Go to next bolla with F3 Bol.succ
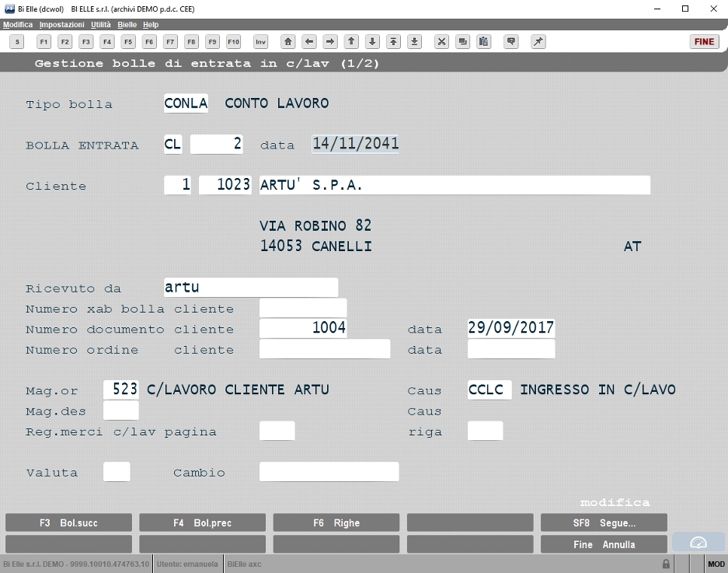 [68, 522]
